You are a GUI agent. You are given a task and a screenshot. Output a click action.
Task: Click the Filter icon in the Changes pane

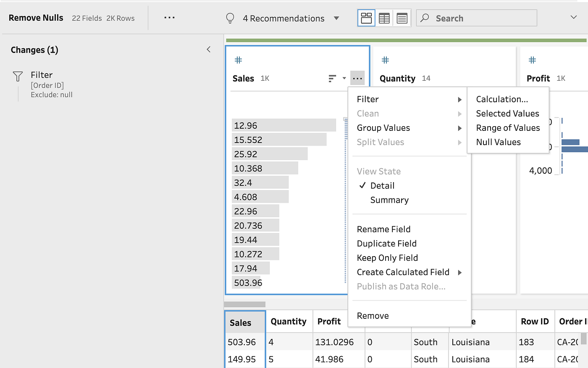[18, 76]
